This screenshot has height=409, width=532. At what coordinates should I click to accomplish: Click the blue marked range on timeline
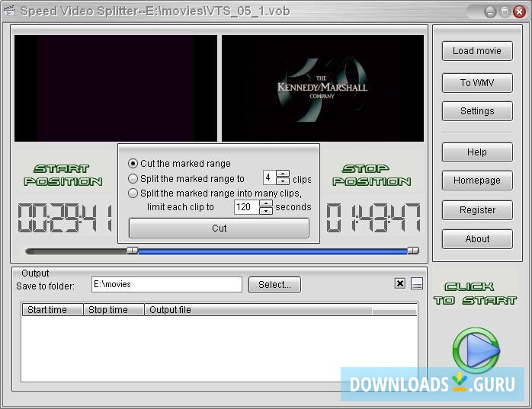click(272, 251)
